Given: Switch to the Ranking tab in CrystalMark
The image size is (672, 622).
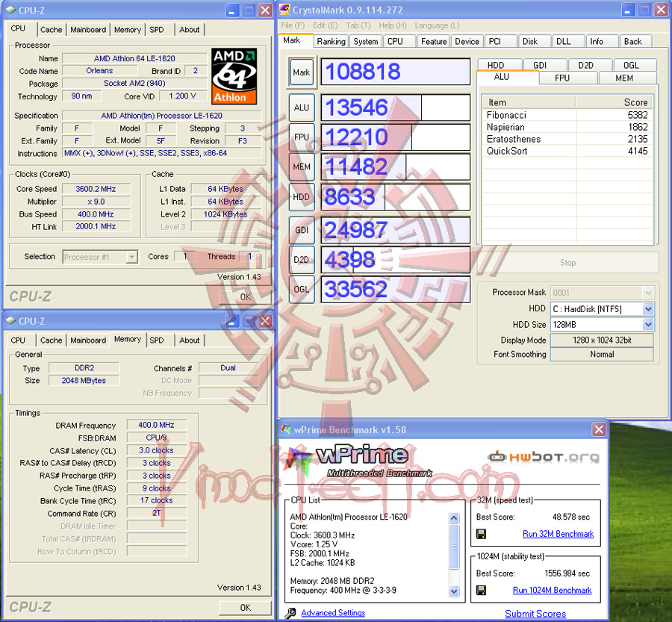Looking at the screenshot, I should (331, 41).
